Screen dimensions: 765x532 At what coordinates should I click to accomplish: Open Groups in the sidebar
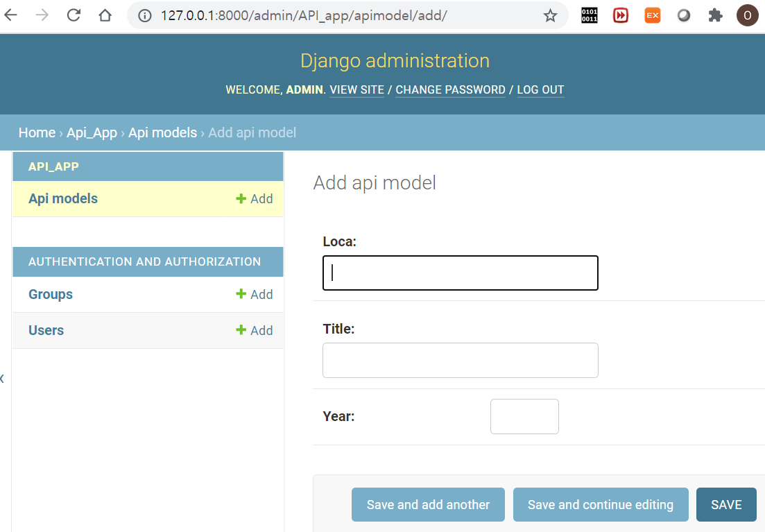[x=51, y=294]
